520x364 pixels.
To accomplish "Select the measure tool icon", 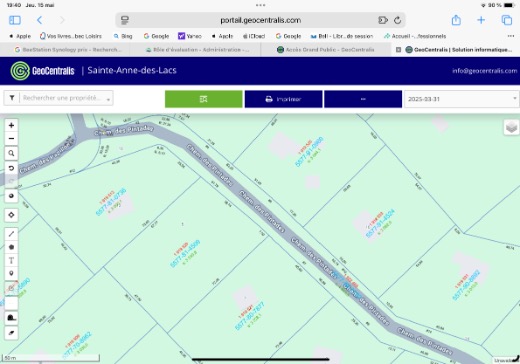I will click(11, 318).
